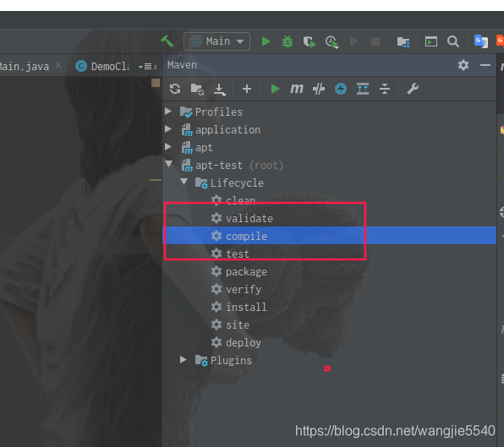Click the Plugins folder label
Screen dimensions: 504x447
click(x=231, y=361)
